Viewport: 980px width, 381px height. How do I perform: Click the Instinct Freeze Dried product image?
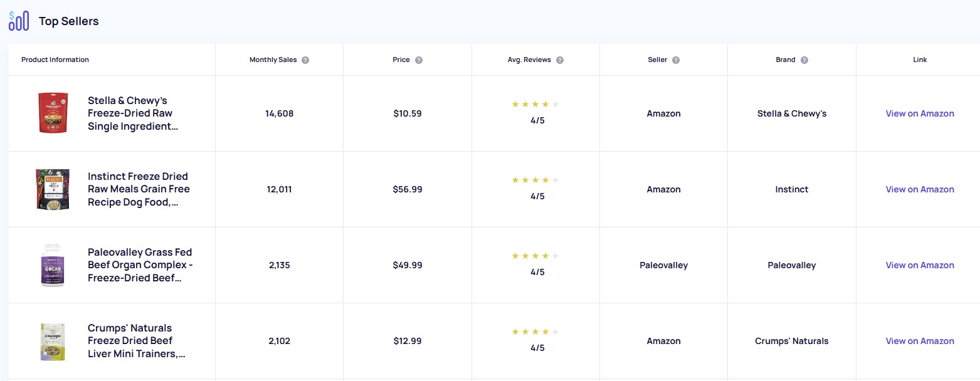pos(53,189)
